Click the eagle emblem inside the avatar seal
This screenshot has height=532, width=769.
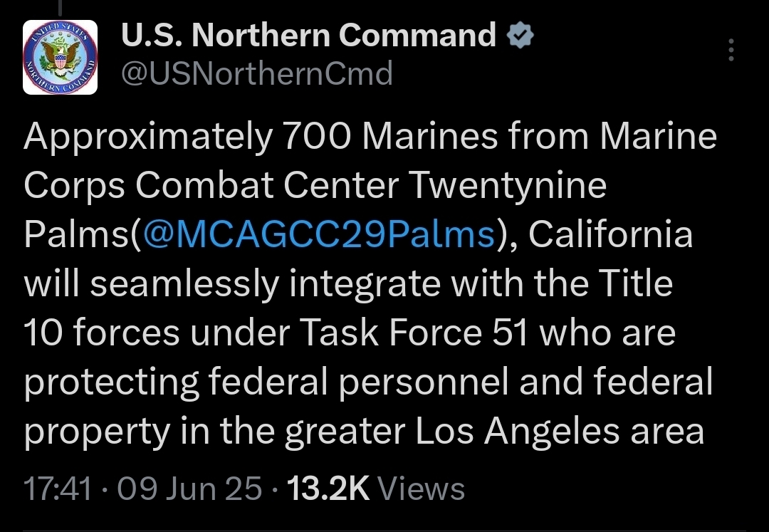(x=60, y=57)
